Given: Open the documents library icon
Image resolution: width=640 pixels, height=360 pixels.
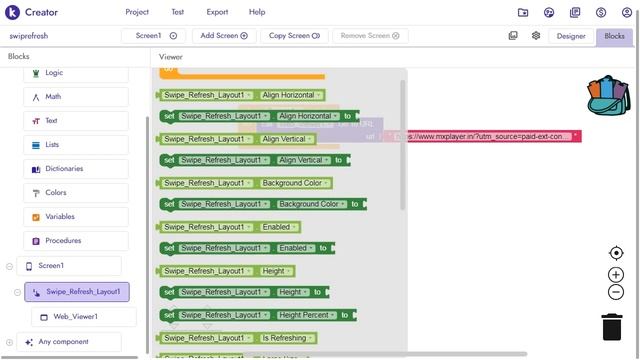Looking at the screenshot, I should coord(575,13).
